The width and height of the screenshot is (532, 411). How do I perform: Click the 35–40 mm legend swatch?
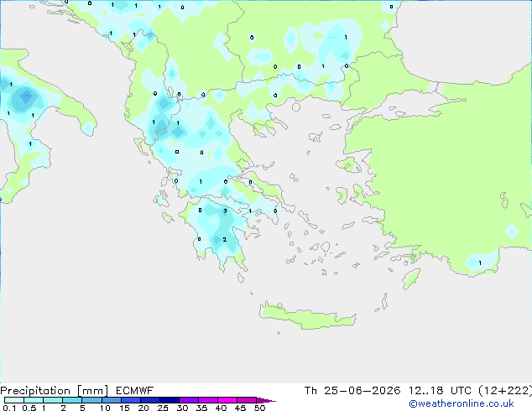click(x=208, y=400)
